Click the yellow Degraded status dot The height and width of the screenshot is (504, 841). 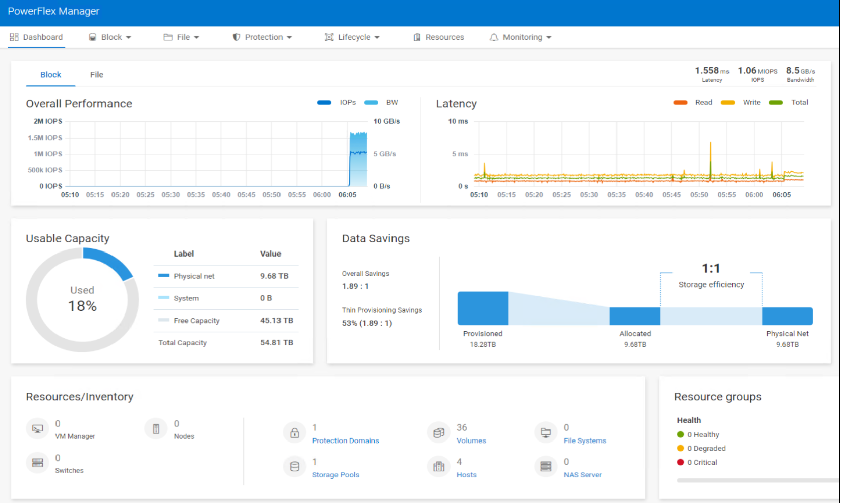click(x=681, y=449)
